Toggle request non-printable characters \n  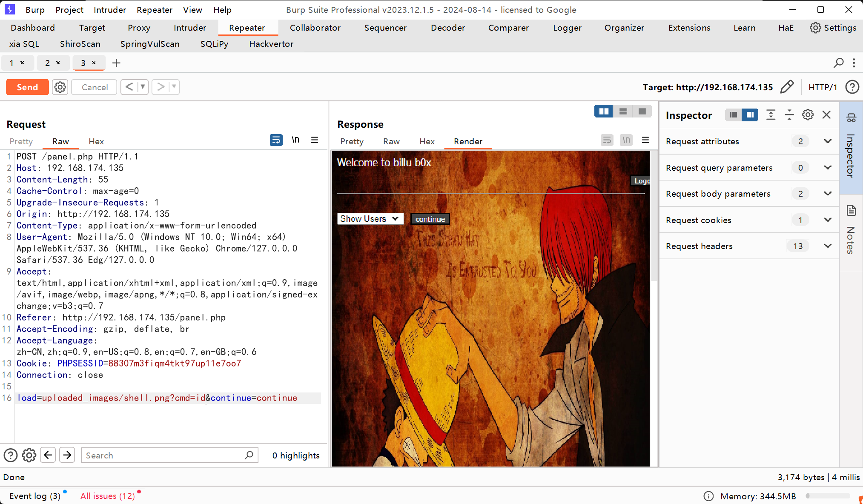pos(295,140)
